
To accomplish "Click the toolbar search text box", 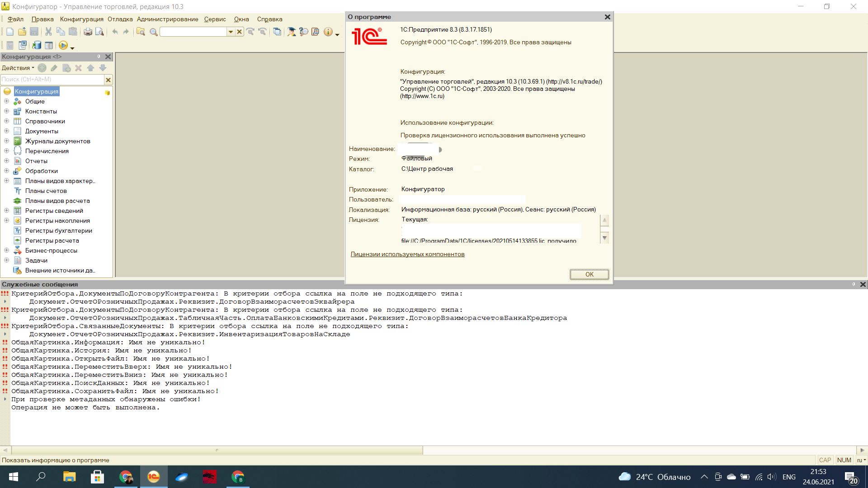I will 193,32.
